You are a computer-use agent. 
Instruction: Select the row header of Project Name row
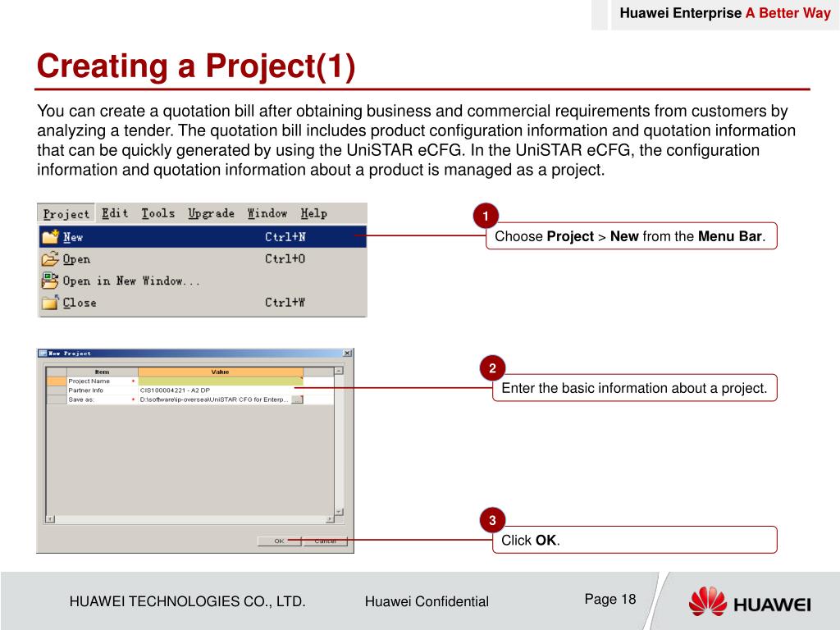tap(57, 381)
